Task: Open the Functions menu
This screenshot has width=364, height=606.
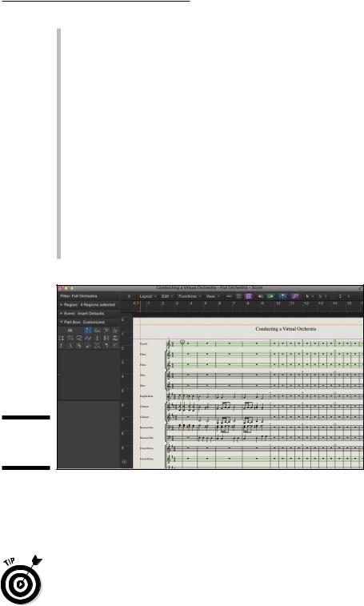Action: 189,296
